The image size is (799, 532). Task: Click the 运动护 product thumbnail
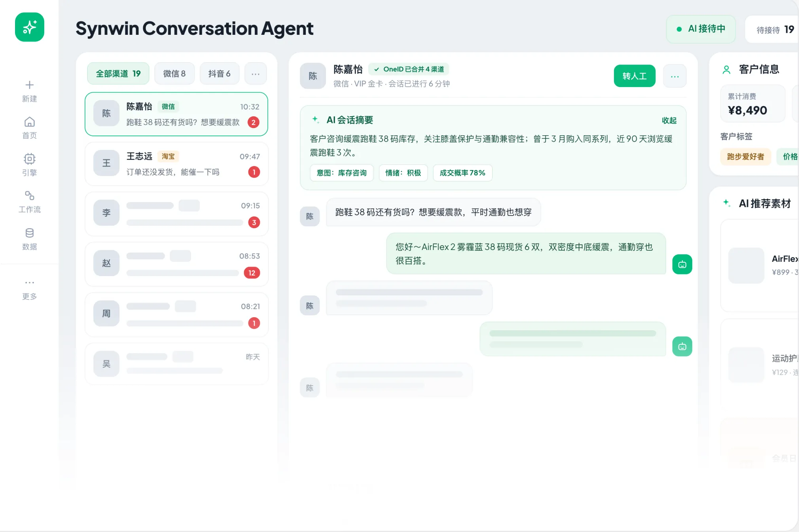coord(746,365)
